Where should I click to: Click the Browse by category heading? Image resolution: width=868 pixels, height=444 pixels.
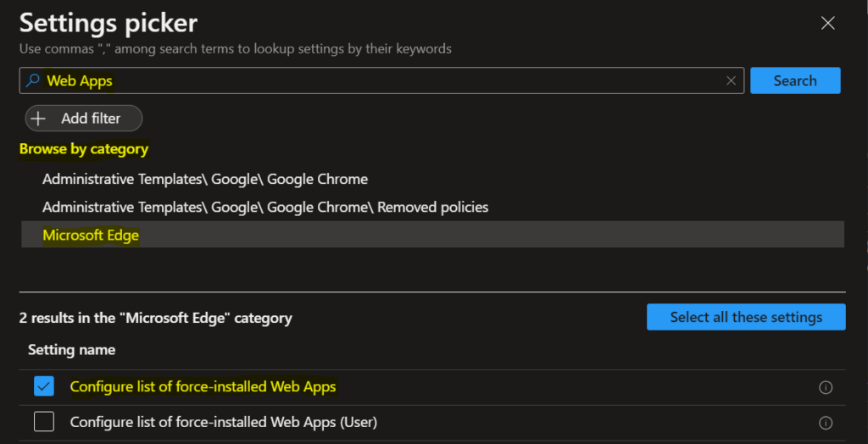point(84,149)
